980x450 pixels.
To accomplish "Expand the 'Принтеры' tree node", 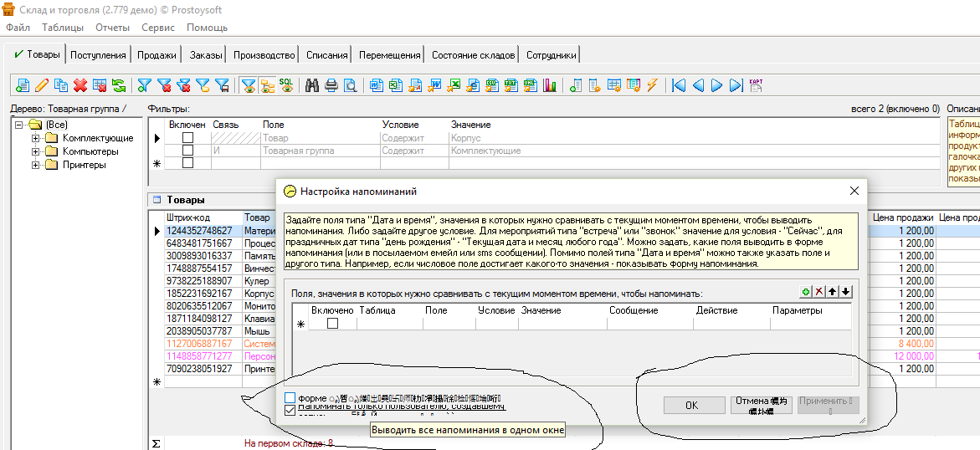I will tap(36, 165).
